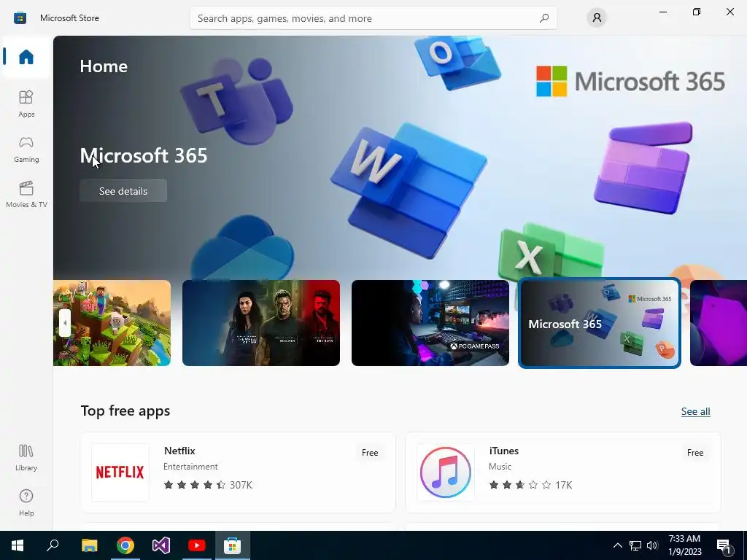Open network status tray icon
The width and height of the screenshot is (747, 560).
[635, 545]
